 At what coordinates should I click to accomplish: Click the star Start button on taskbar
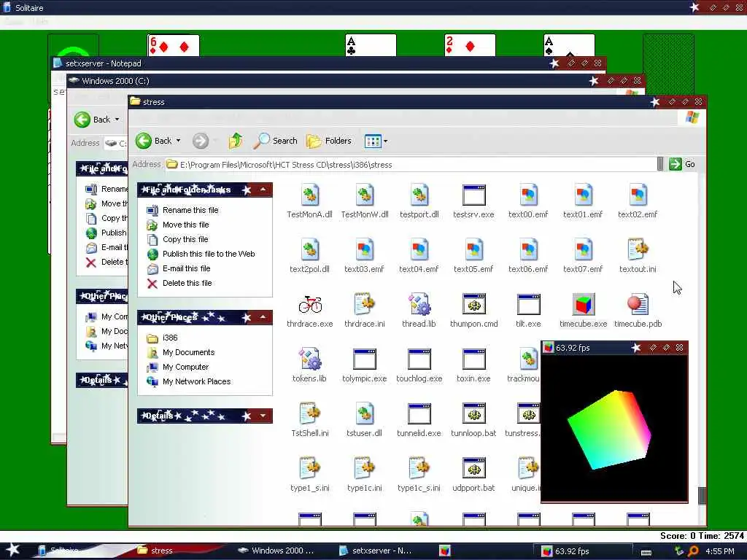[x=13, y=550]
